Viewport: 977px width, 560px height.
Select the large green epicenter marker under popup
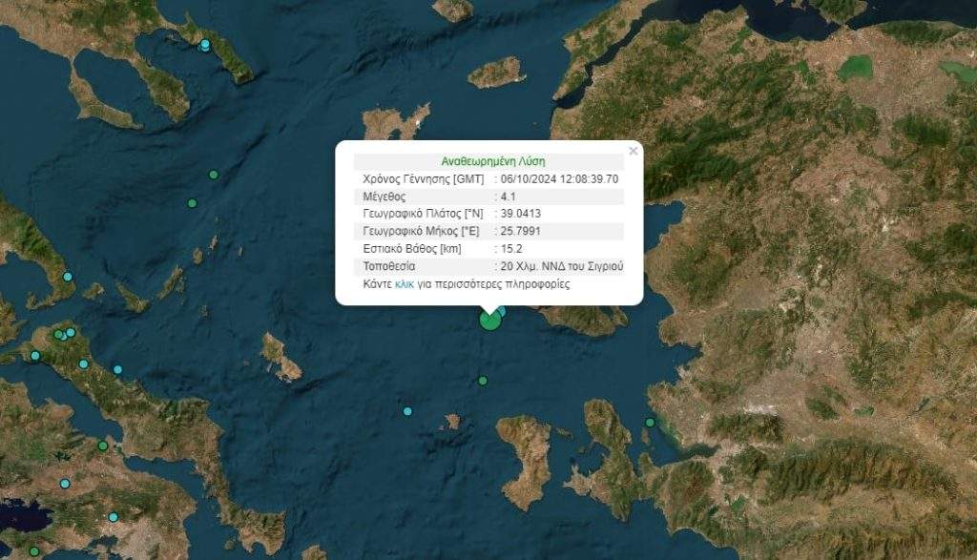[489, 321]
